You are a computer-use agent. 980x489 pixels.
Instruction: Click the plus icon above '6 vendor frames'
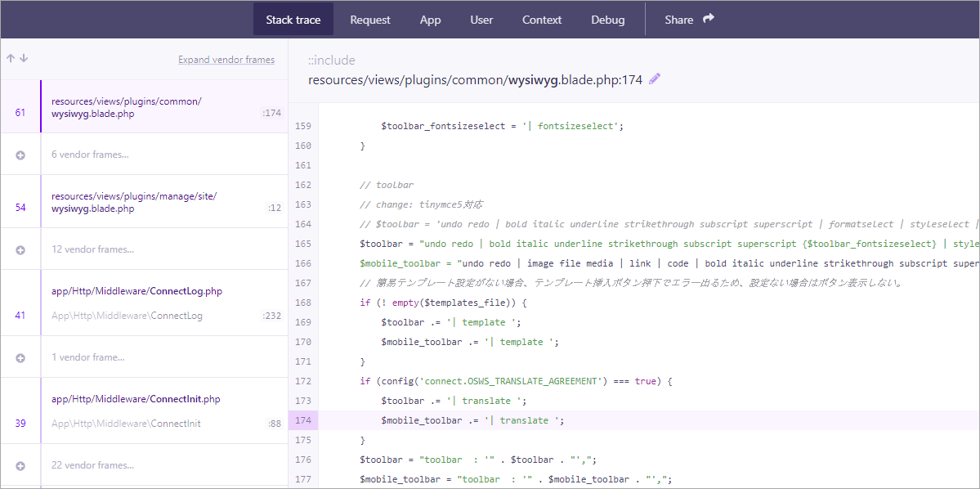(20, 153)
